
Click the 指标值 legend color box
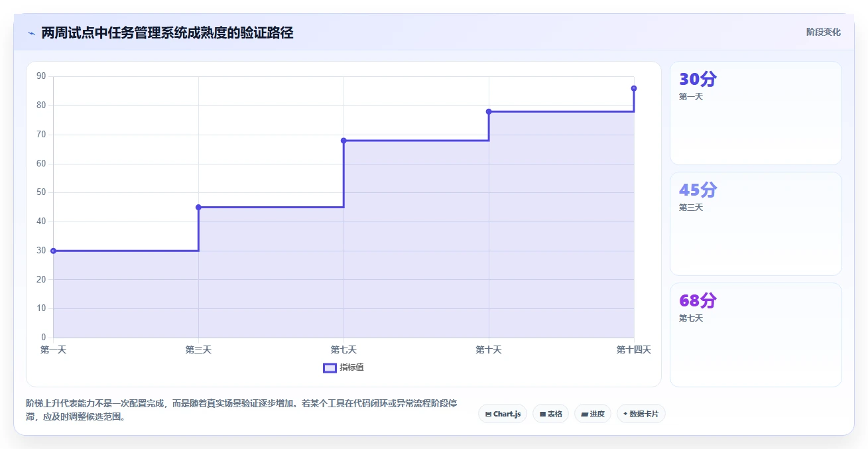pos(330,368)
